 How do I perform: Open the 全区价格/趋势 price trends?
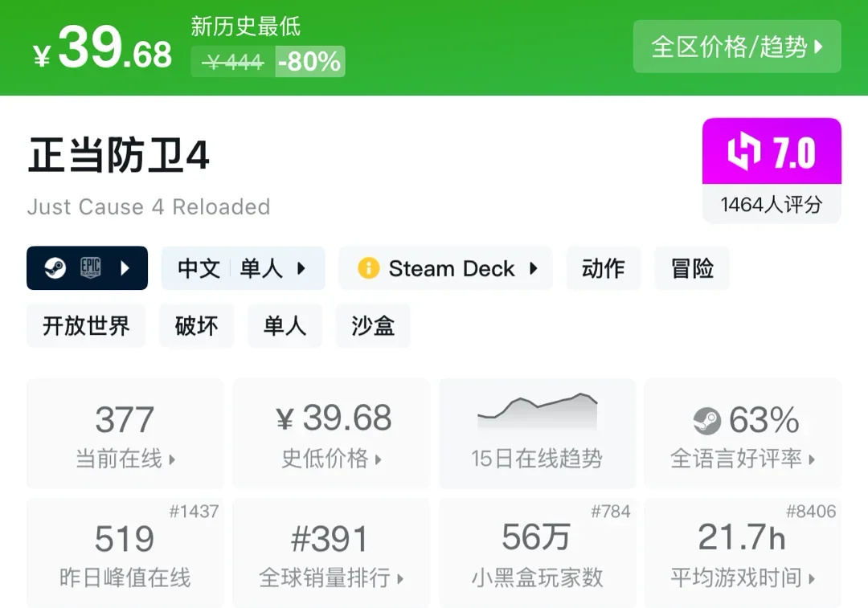736,47
